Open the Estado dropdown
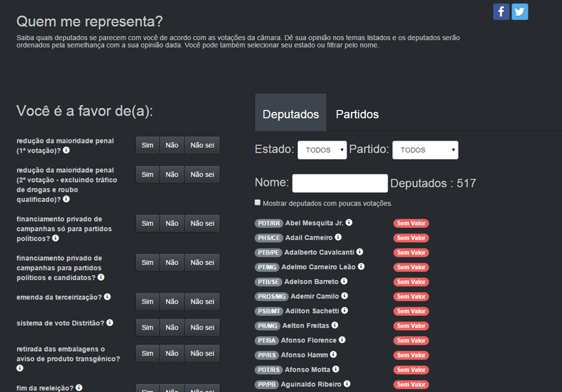Viewport: 562px width, 392px height. [x=322, y=150]
